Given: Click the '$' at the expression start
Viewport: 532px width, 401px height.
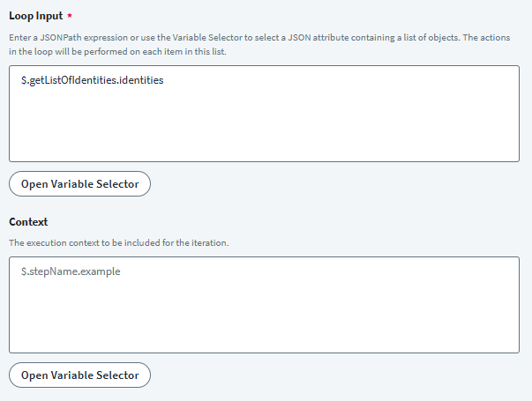Looking at the screenshot, I should (24, 80).
